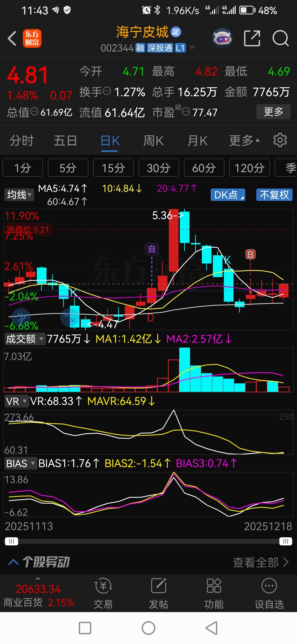
Task: Tap the share export icon
Action: [x=252, y=38]
